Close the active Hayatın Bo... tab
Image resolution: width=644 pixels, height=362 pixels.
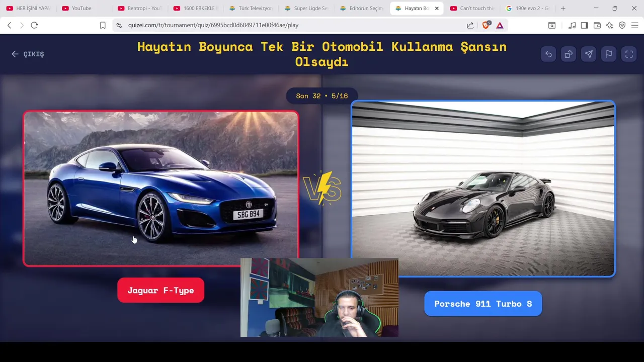pyautogui.click(x=437, y=9)
